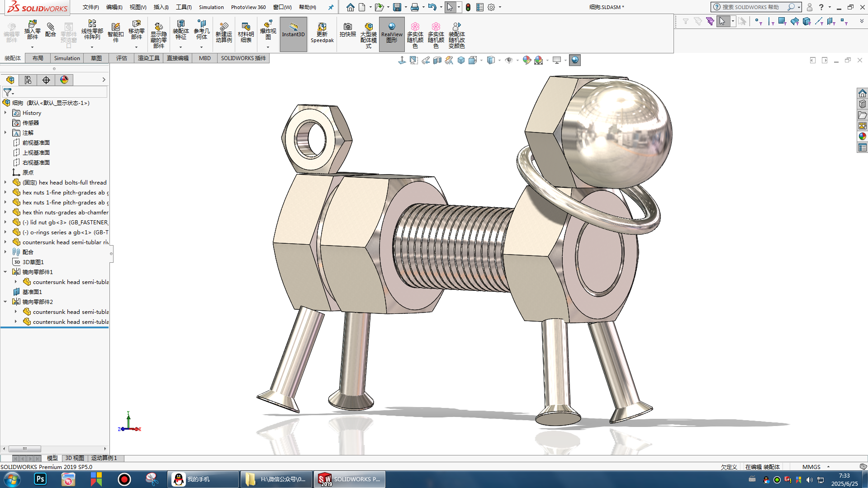
Task: Click the Section View icon in heads-up toolbar
Action: (437, 60)
